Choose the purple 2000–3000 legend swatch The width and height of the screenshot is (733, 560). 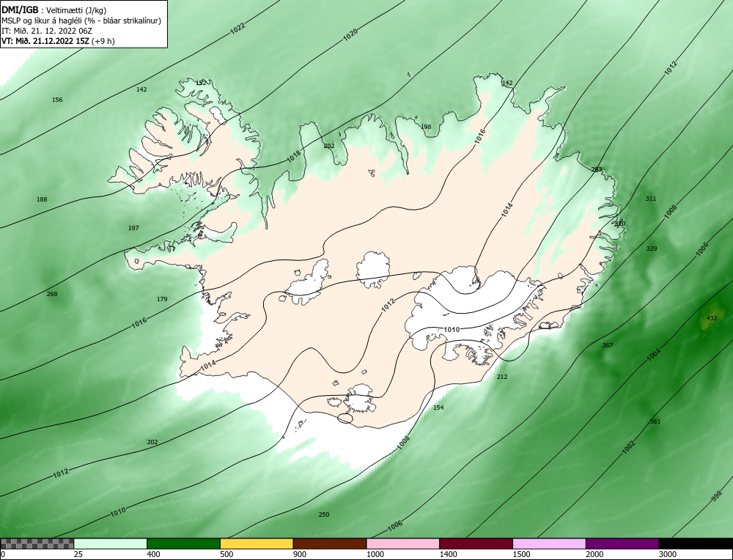[622, 544]
